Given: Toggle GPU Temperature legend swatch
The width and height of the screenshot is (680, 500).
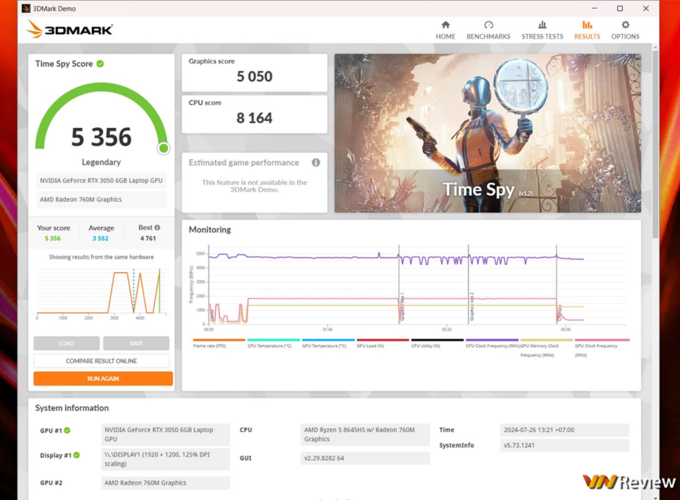Looking at the screenshot, I should (328, 340).
